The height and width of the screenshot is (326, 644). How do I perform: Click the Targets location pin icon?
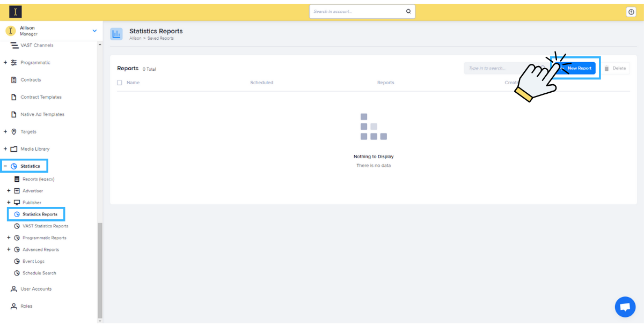click(x=14, y=131)
